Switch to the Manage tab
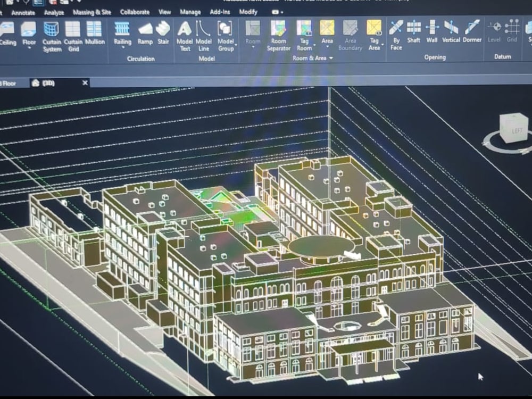The width and height of the screenshot is (532, 399). click(190, 12)
